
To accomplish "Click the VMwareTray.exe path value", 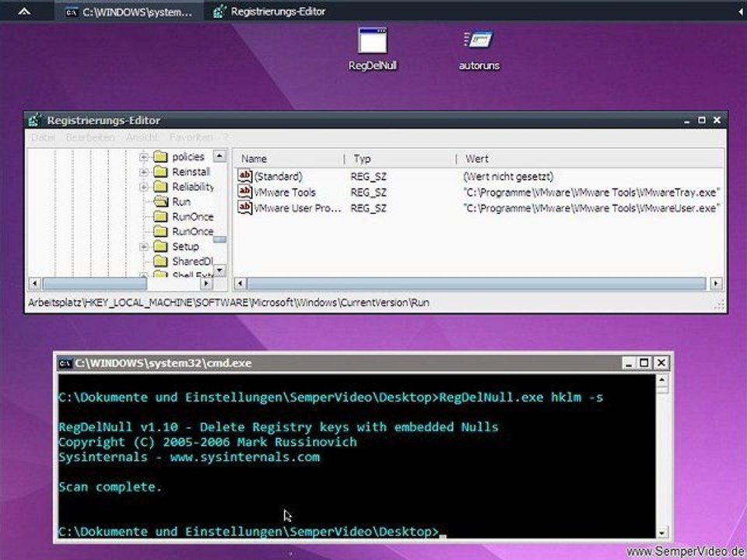I will 591,192.
